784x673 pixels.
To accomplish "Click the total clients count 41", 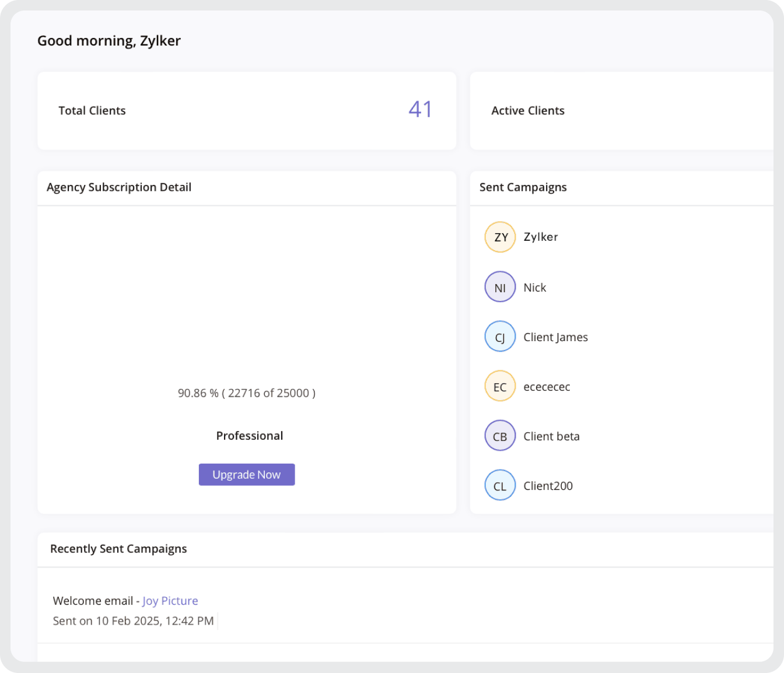I will pos(420,110).
